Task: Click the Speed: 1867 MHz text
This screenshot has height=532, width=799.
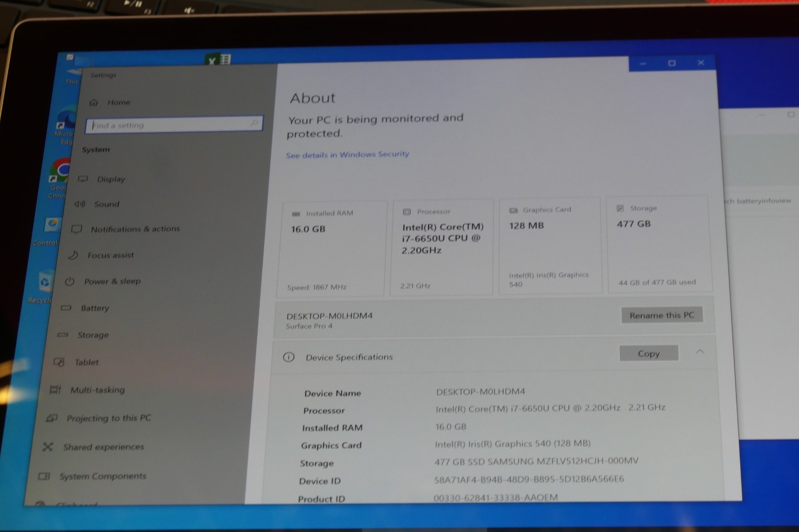Action: click(317, 287)
